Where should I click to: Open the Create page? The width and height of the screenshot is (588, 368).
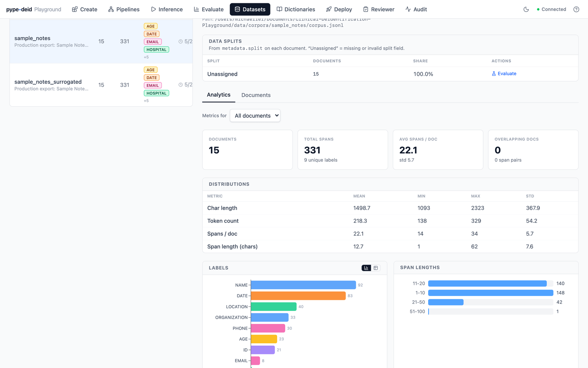pos(85,9)
